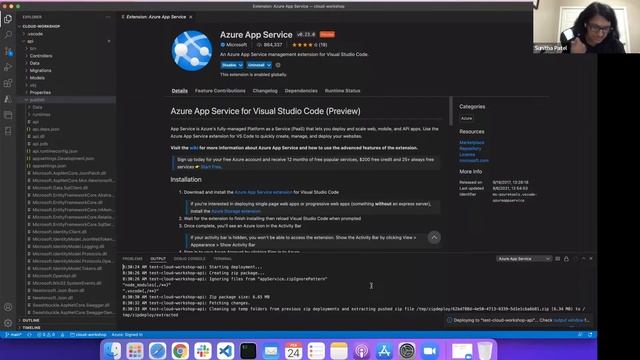
Task: Open the DEBUG CONSOLE panel tab
Action: (x=189, y=259)
